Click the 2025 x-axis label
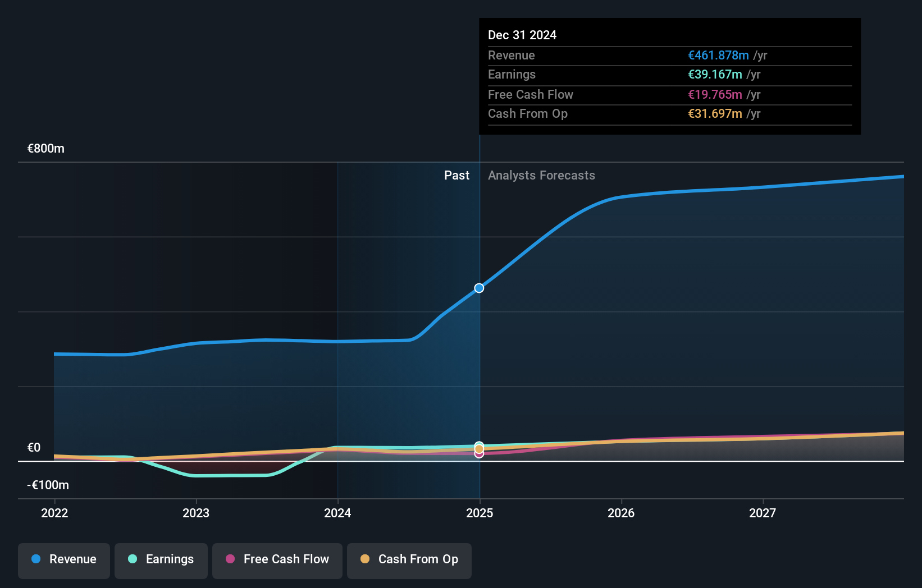 point(480,513)
